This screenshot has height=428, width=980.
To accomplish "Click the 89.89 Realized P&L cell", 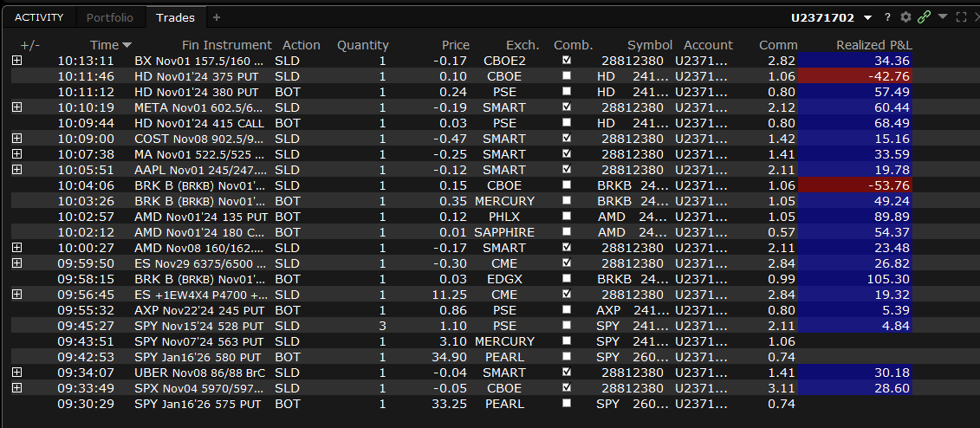I will (855, 217).
